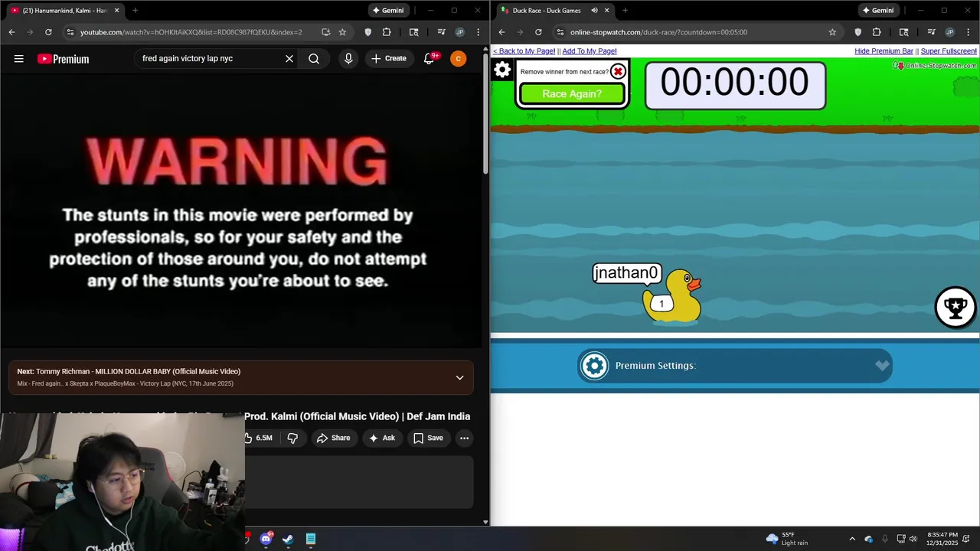Open the Notepad taskbar icon
The width and height of the screenshot is (980, 551).
tap(310, 539)
